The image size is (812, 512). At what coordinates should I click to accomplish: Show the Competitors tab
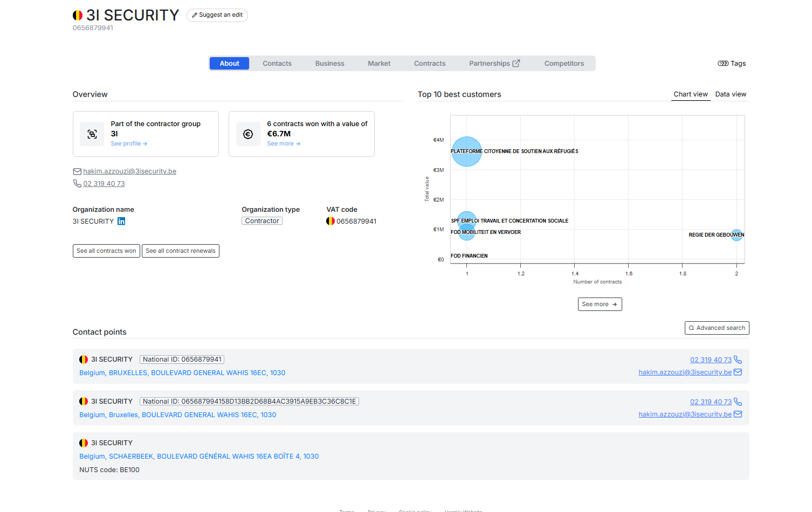tap(564, 64)
